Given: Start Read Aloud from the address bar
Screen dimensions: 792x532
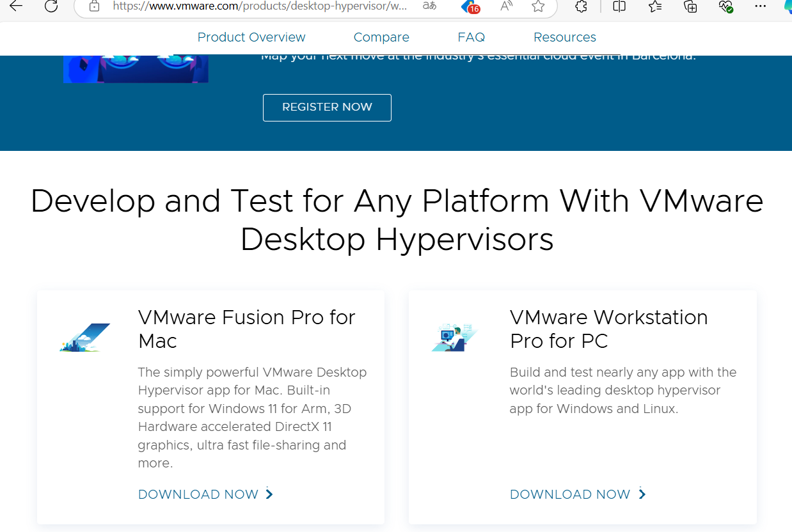Looking at the screenshot, I should 506,6.
